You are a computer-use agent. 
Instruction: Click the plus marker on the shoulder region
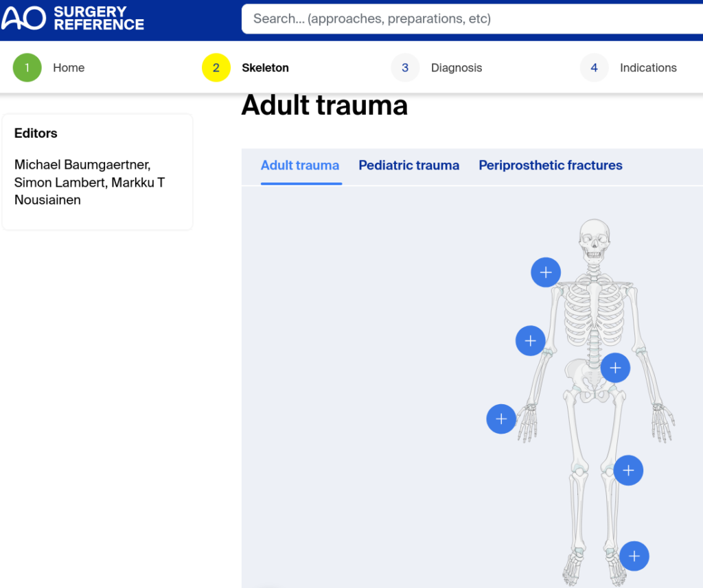pos(546,272)
